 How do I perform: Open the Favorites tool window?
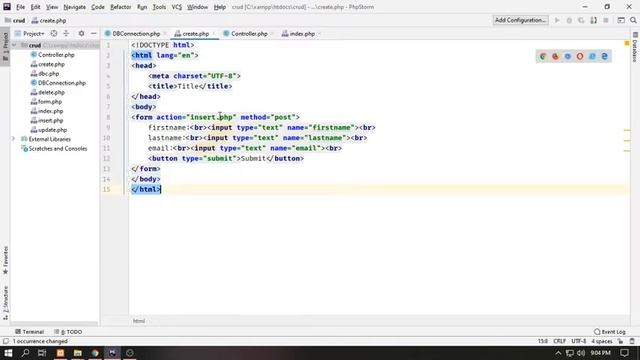5,260
